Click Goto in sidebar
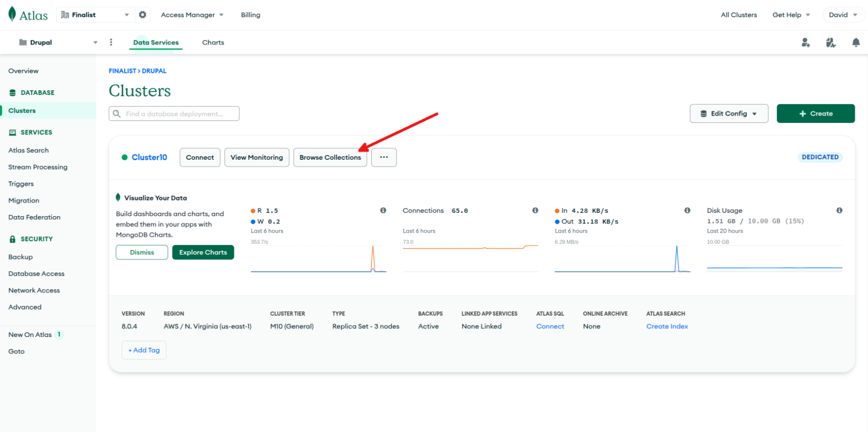Viewport: 868px width, 432px height. pyautogui.click(x=17, y=351)
